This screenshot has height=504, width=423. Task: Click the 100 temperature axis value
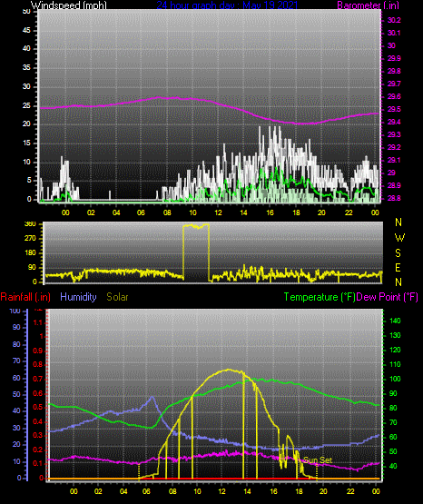(x=395, y=379)
